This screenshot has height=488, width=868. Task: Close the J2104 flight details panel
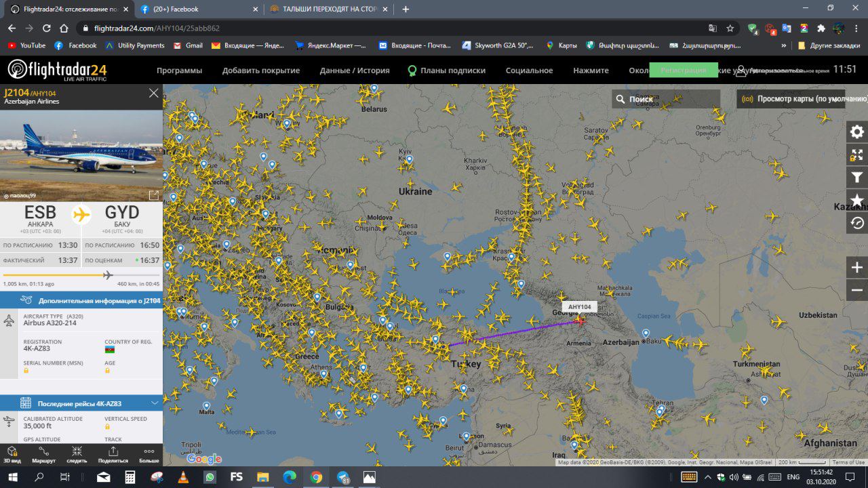153,93
